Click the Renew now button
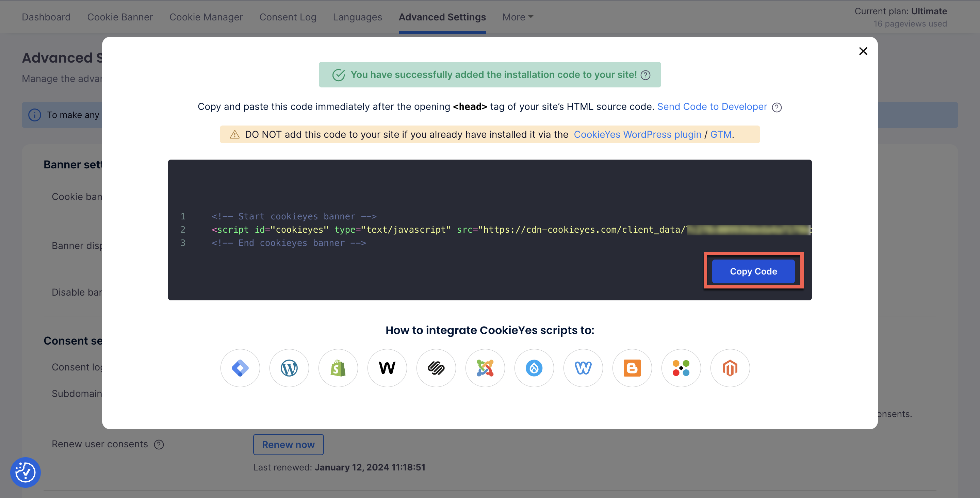The height and width of the screenshot is (498, 980). pyautogui.click(x=288, y=444)
